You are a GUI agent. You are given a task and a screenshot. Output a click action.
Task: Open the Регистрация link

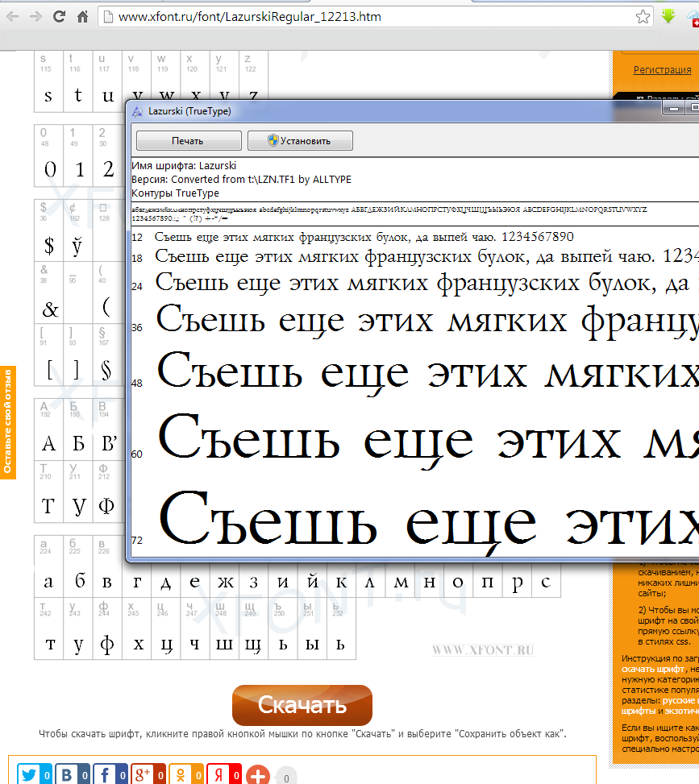click(x=662, y=69)
